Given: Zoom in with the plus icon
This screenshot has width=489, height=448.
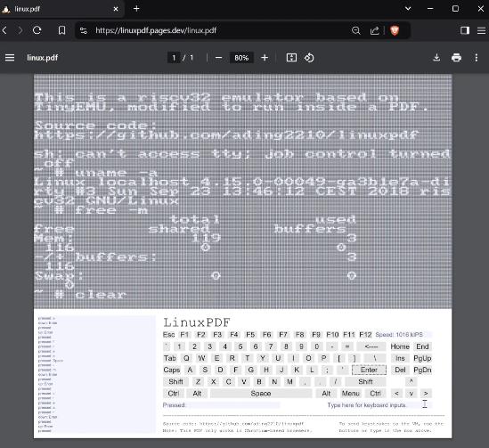Looking at the screenshot, I should click(x=265, y=58).
